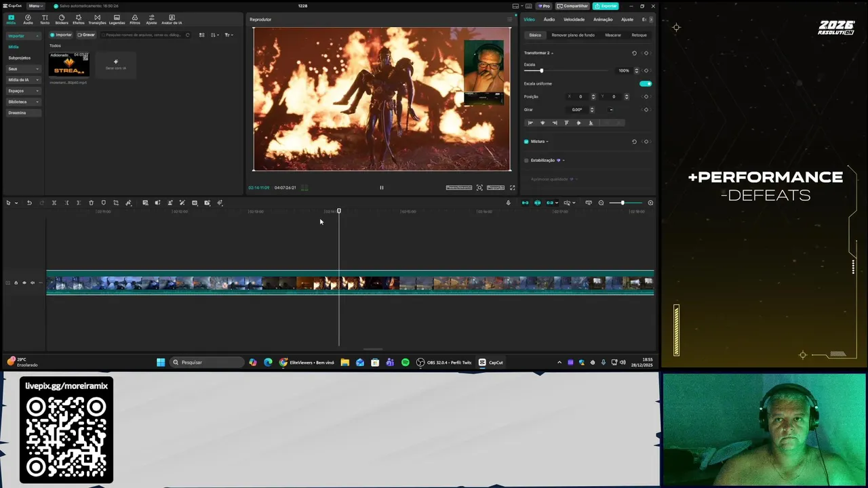Image resolution: width=868 pixels, height=488 pixels.
Task: Toggle track visibility eye icon
Action: click(24, 283)
